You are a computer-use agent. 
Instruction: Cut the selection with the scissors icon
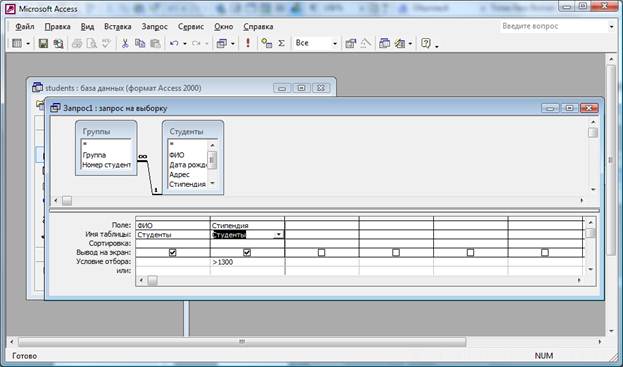pos(125,43)
